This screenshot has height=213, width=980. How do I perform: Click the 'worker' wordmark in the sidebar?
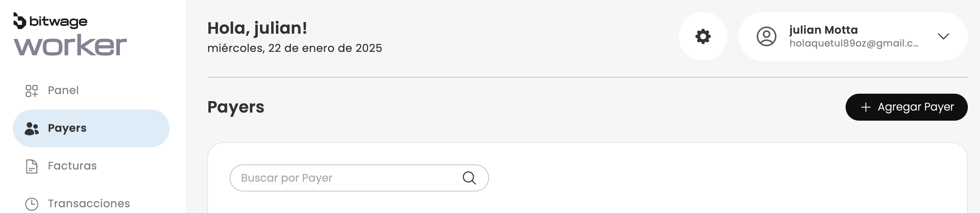70,45
